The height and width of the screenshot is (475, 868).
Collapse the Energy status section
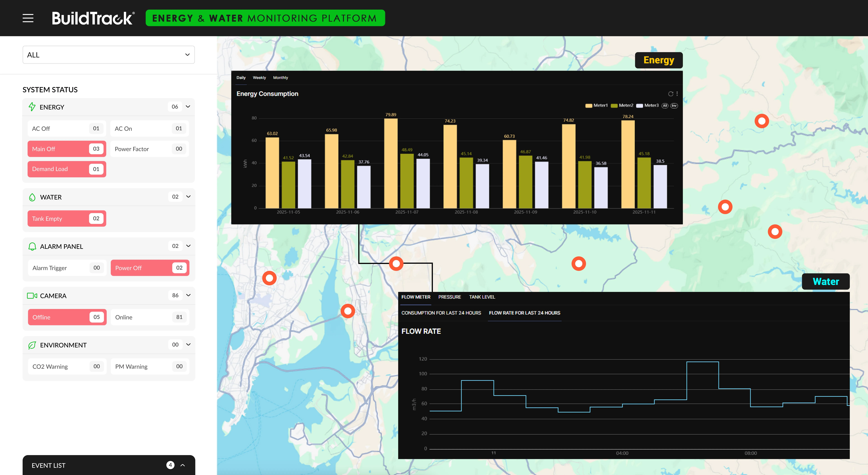[x=188, y=107]
